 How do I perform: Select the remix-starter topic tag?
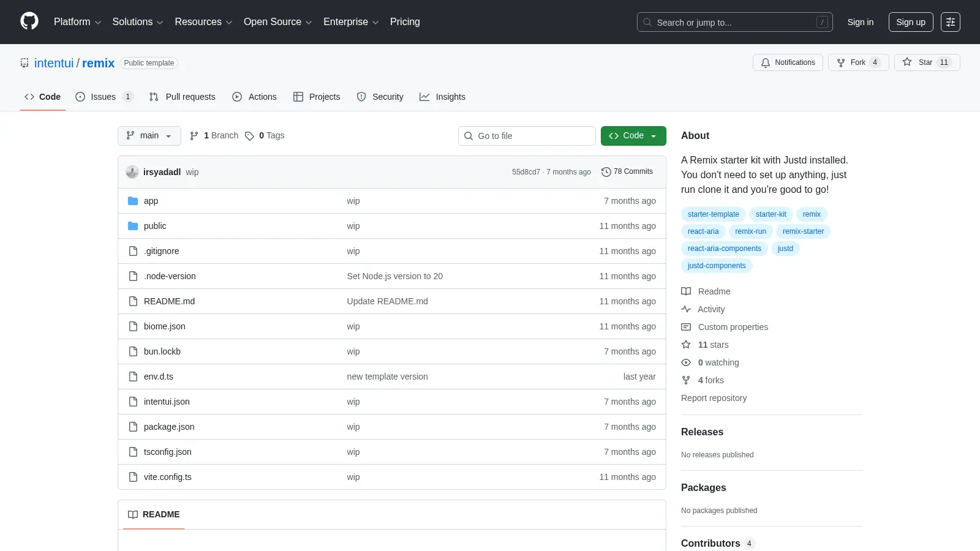(x=803, y=231)
